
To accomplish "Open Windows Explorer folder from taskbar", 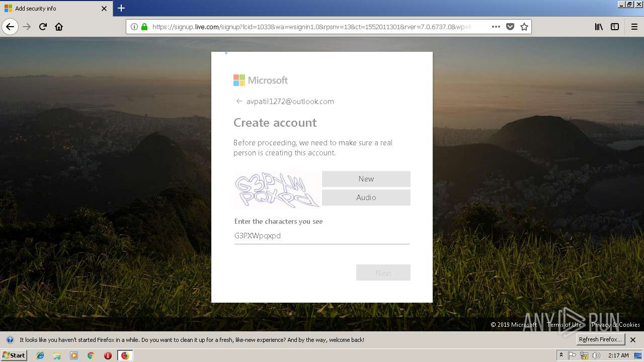I will [x=57, y=355].
